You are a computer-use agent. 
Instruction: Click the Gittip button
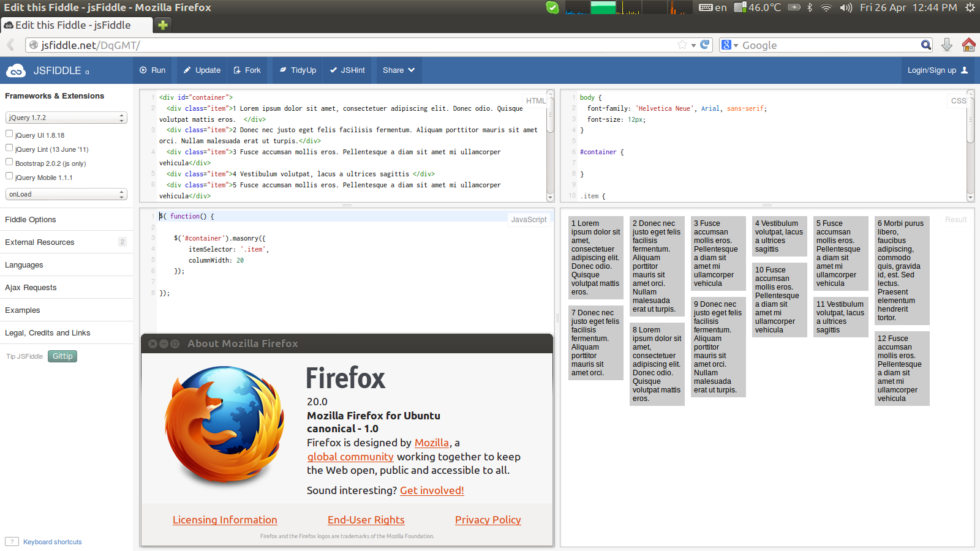click(62, 356)
